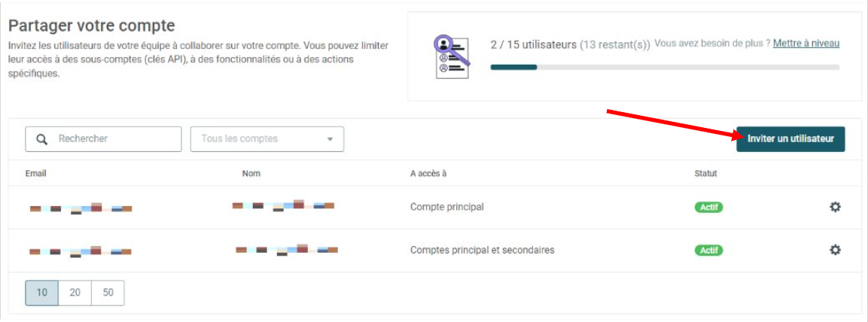Screen dimensions: 868x322
Task: Click the magnifier icon in search box
Action: pos(42,139)
